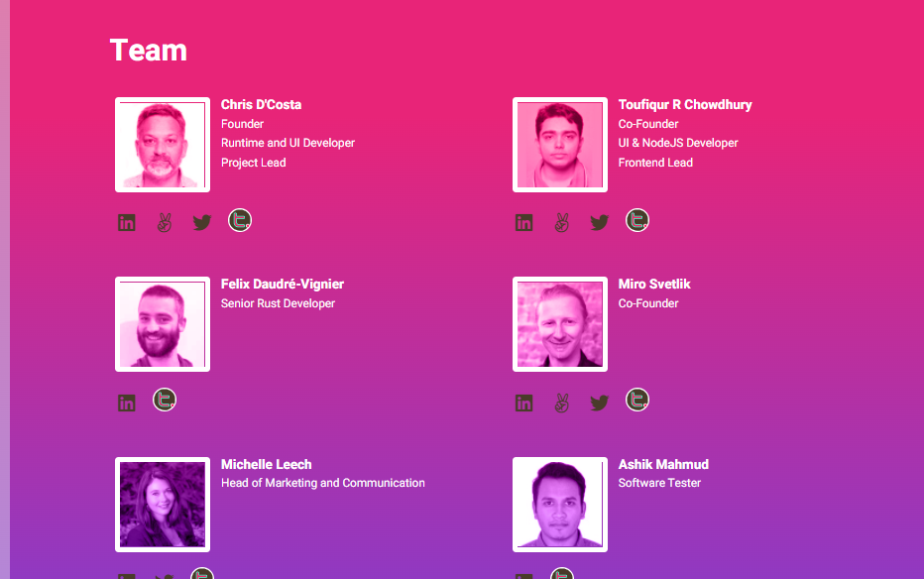The height and width of the screenshot is (579, 924).
Task: Click Chris D'Costa's round 't' logo icon
Action: click(239, 220)
